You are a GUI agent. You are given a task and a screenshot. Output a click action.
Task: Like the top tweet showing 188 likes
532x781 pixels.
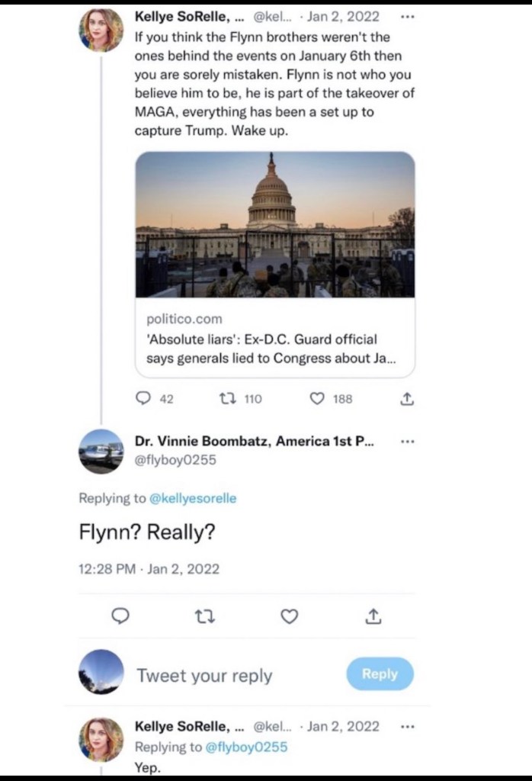(x=319, y=397)
